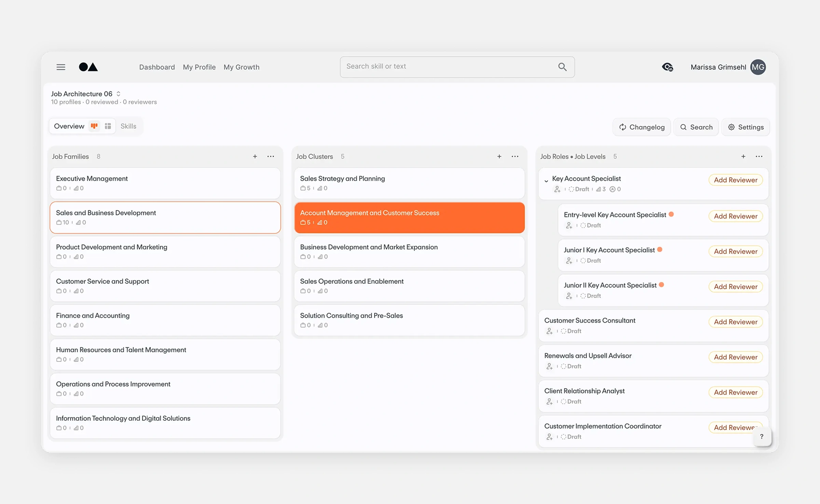This screenshot has width=820, height=504.
Task: Open the help question mark button
Action: tap(762, 436)
